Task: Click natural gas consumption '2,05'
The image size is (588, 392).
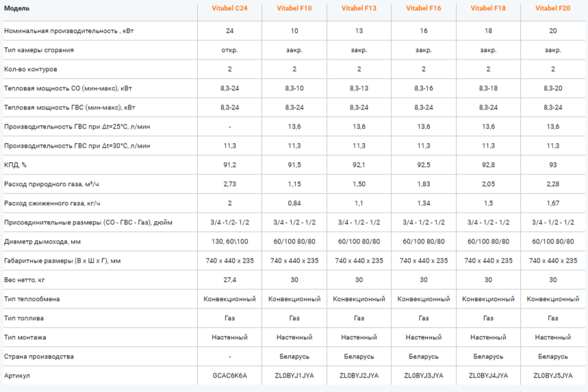Action: [x=488, y=184]
